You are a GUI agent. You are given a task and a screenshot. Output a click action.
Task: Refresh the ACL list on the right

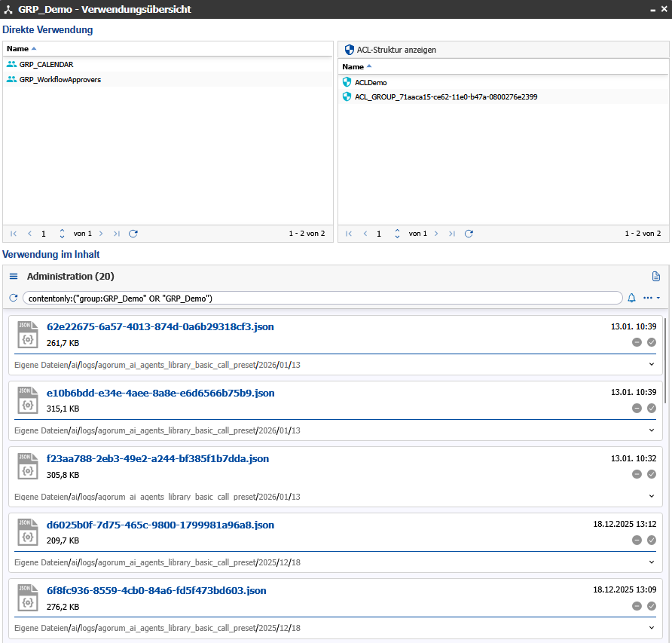click(469, 234)
